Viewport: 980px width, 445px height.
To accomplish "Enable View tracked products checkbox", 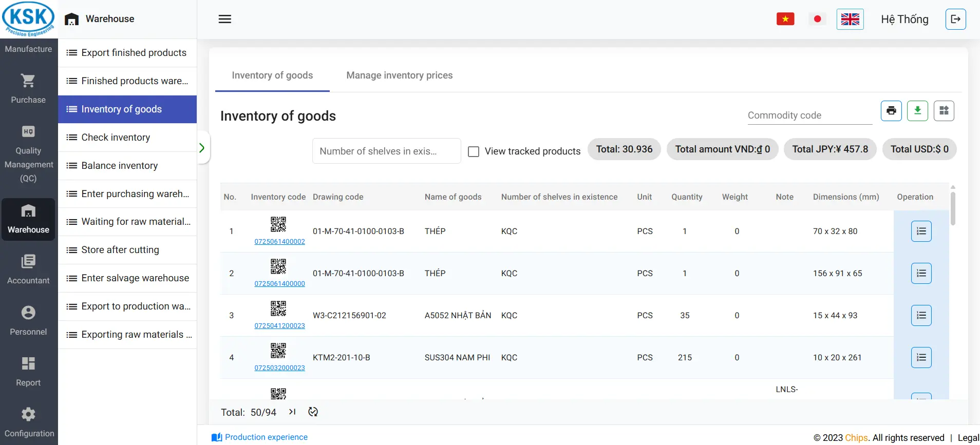I will pos(474,151).
